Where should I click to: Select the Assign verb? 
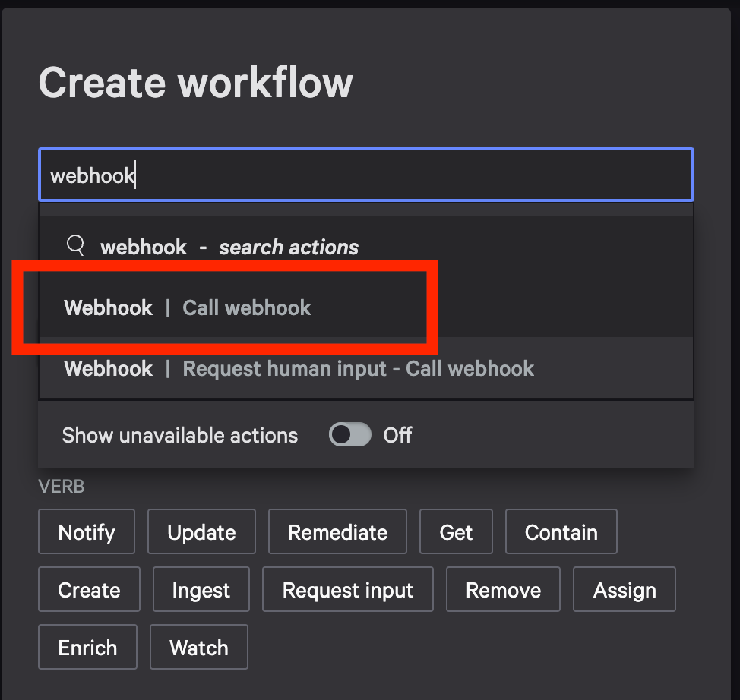tap(624, 589)
